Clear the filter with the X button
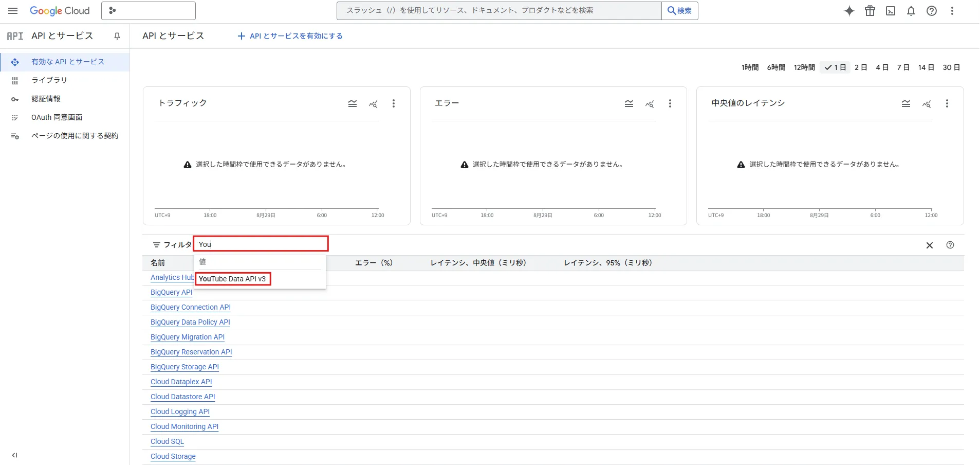 point(930,245)
